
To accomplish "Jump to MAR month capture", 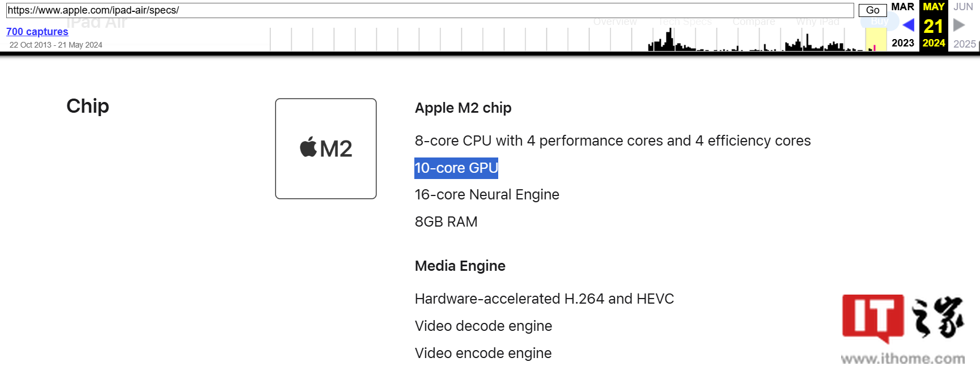I will 902,7.
